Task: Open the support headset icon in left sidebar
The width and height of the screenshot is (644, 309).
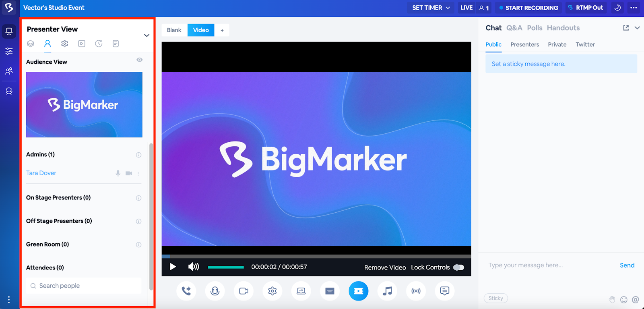Action: coord(9,91)
